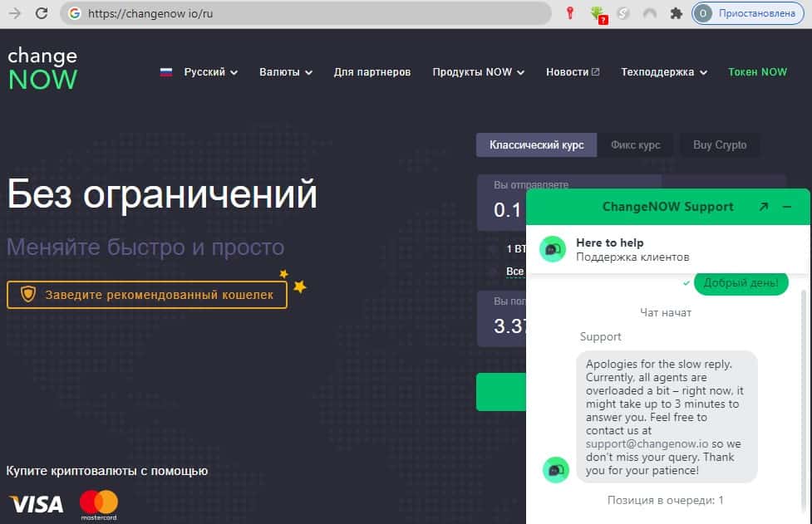Expand the Валюты menu
This screenshot has width=812, height=524.
286,72
